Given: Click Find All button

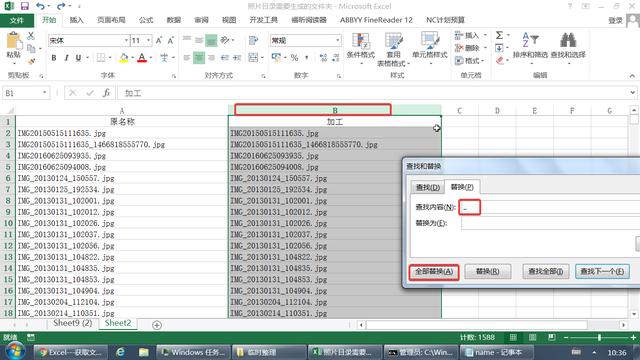Looking at the screenshot, I should tap(546, 272).
